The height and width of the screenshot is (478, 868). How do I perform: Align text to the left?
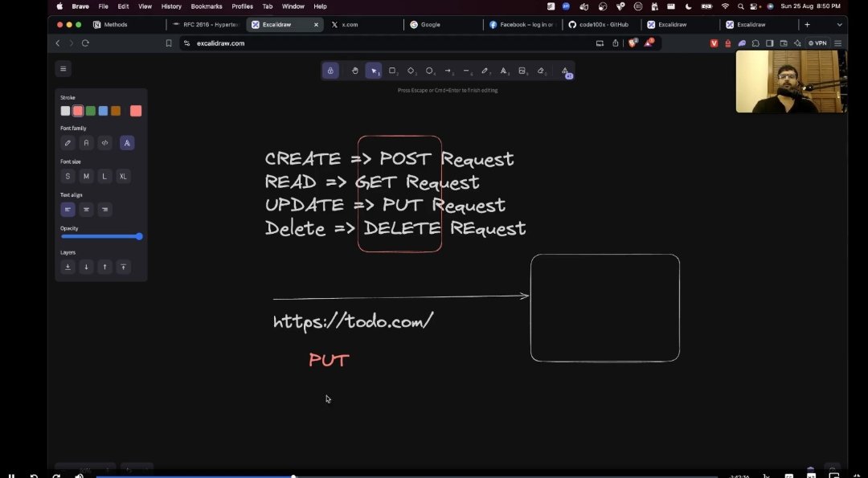(x=68, y=210)
